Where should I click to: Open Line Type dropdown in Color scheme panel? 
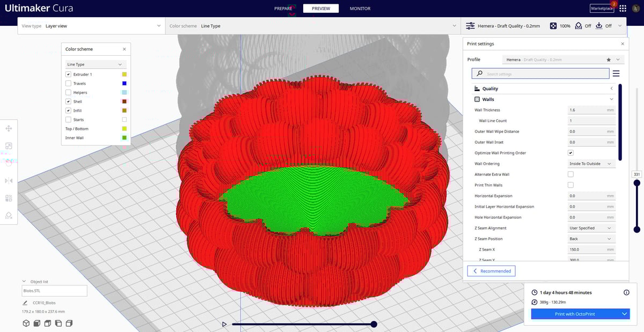pyautogui.click(x=96, y=64)
